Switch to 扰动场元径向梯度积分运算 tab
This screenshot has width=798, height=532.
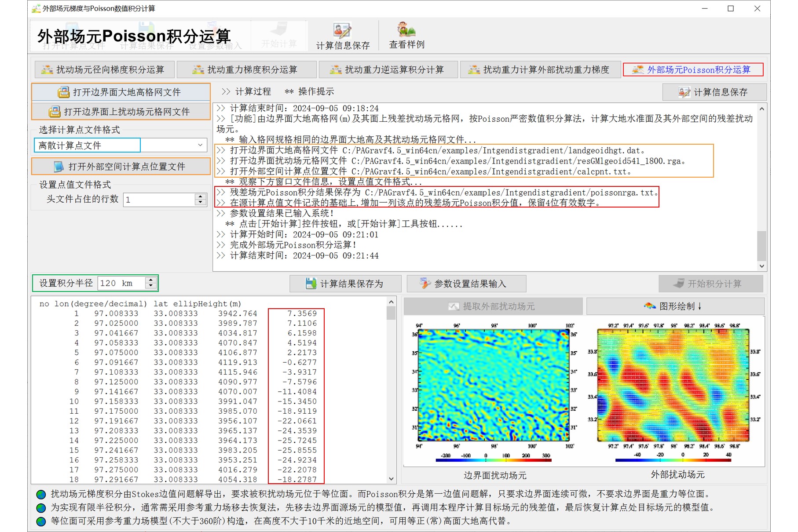click(x=105, y=69)
